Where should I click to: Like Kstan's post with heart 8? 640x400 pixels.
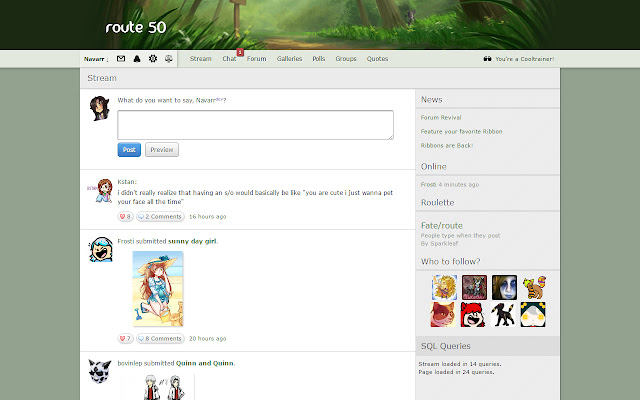(125, 217)
